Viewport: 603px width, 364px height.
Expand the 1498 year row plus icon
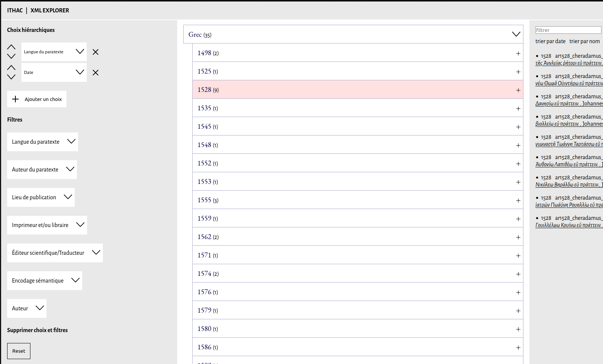(518, 53)
